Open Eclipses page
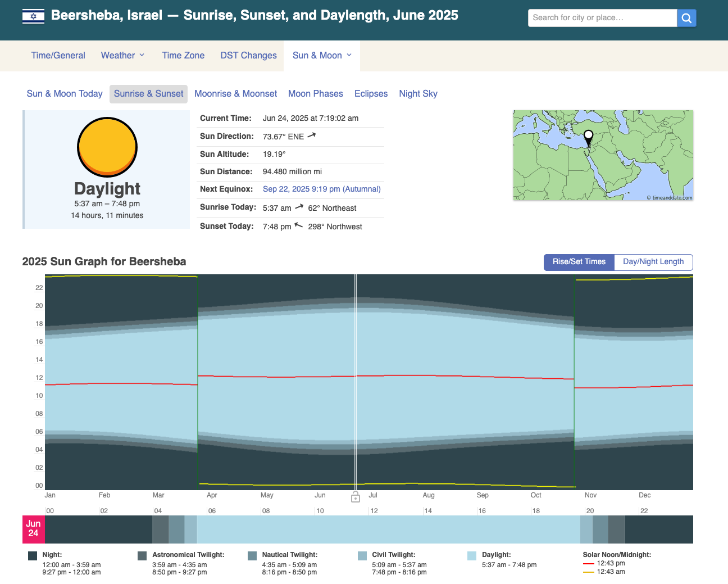The height and width of the screenshot is (584, 728). click(x=371, y=94)
